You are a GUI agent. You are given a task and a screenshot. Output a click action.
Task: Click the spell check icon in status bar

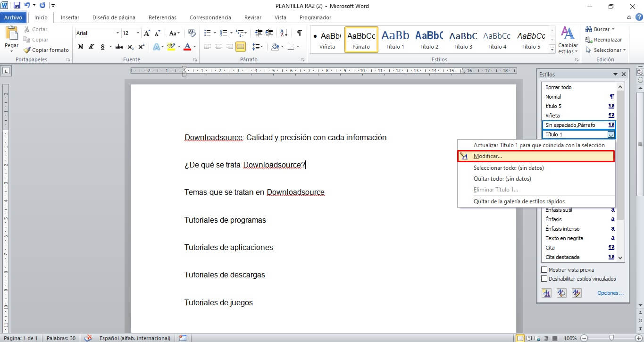click(87, 338)
